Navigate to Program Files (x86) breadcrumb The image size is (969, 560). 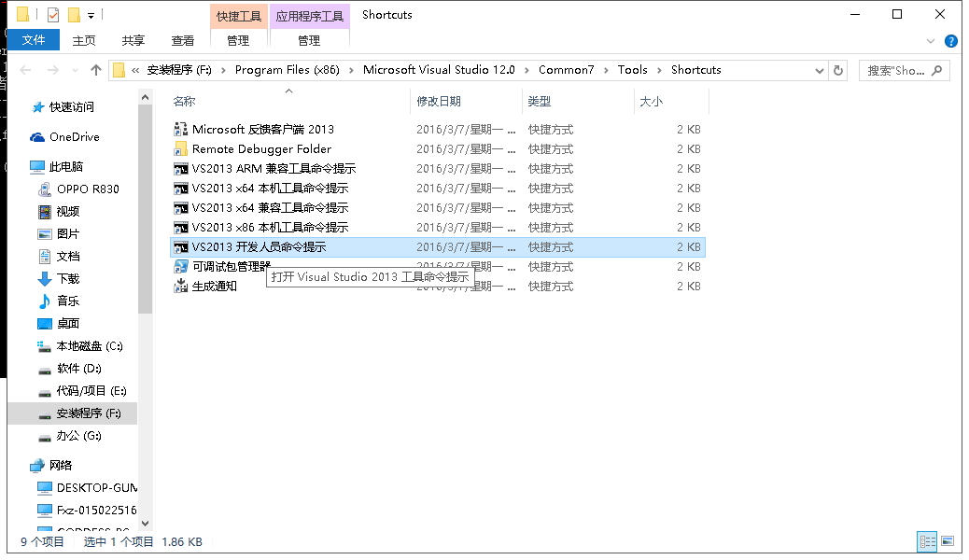pos(288,70)
